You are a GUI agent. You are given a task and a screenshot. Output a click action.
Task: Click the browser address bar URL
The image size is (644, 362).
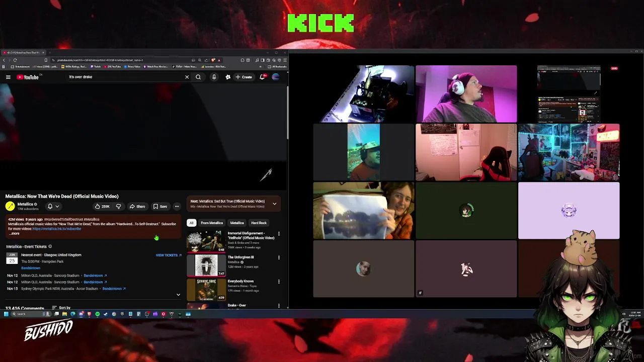click(101, 60)
